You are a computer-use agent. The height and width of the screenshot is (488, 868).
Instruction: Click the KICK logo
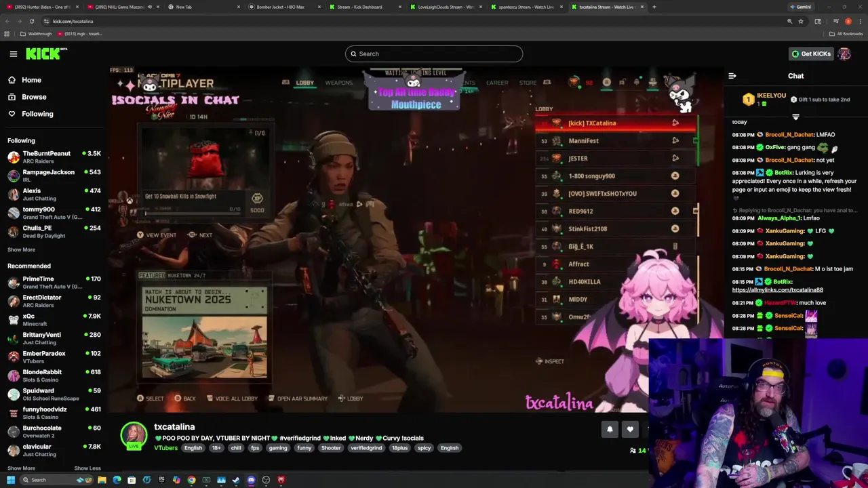(x=46, y=54)
